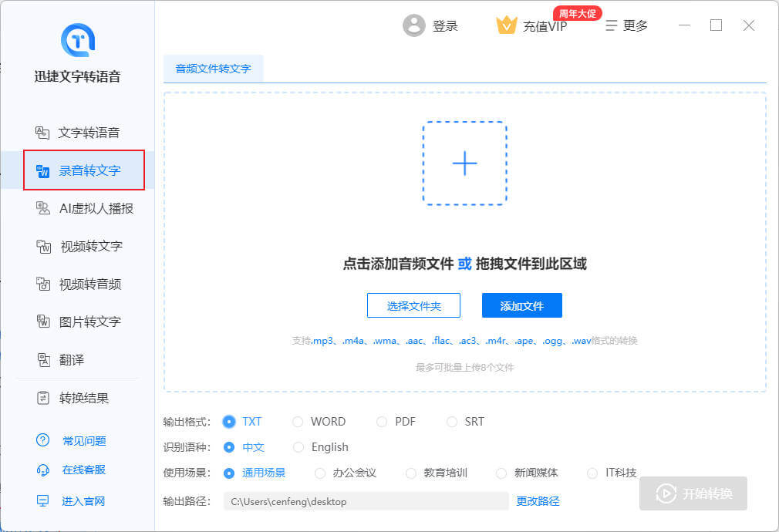Click the output path text field

point(366,501)
